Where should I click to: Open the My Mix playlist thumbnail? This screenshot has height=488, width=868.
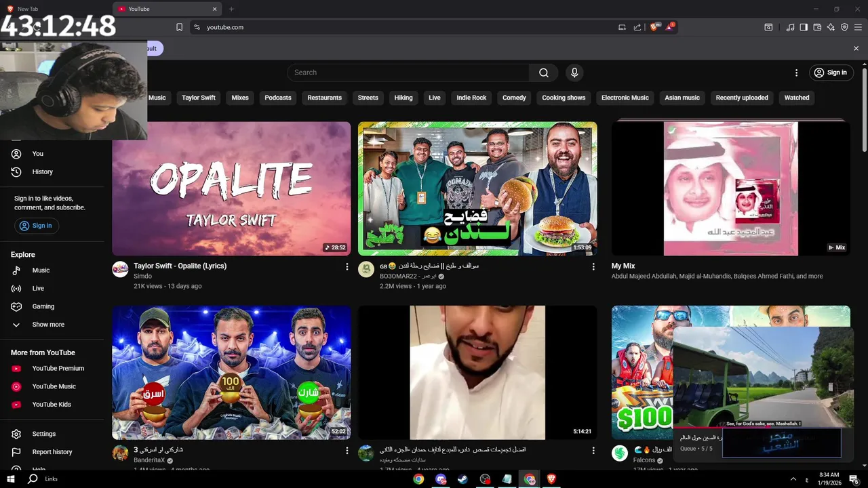tap(731, 188)
